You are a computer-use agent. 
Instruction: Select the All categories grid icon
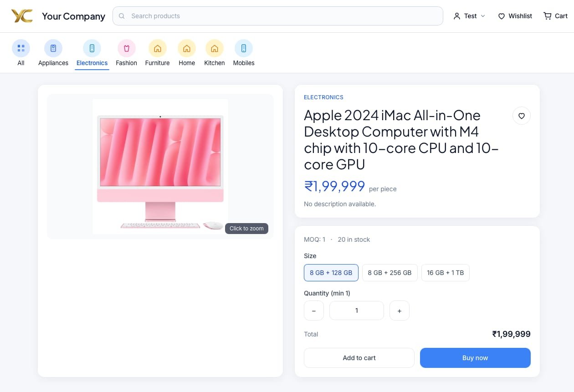[x=21, y=48]
